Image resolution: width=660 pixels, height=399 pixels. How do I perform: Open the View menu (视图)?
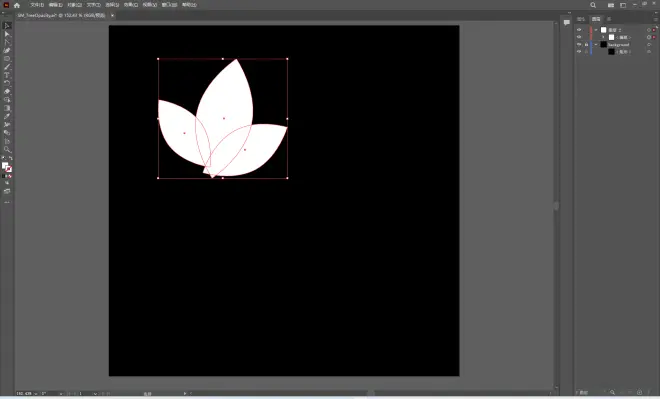pyautogui.click(x=150, y=5)
